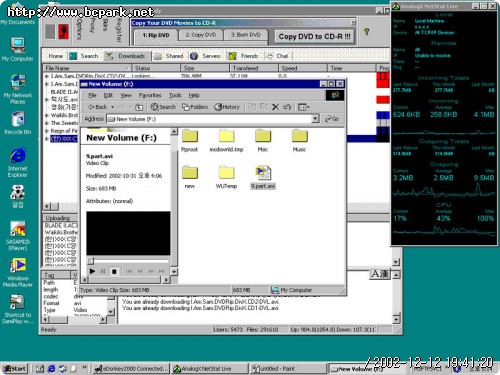Switch to eDonkey2000 taskbar button
The image size is (500, 375).
tap(131, 369)
